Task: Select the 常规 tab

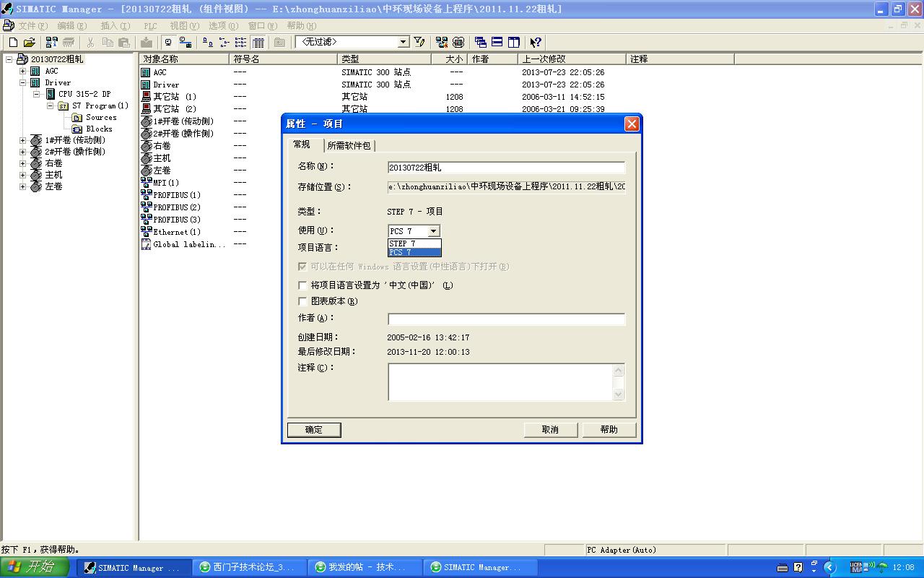Action: click(302, 144)
